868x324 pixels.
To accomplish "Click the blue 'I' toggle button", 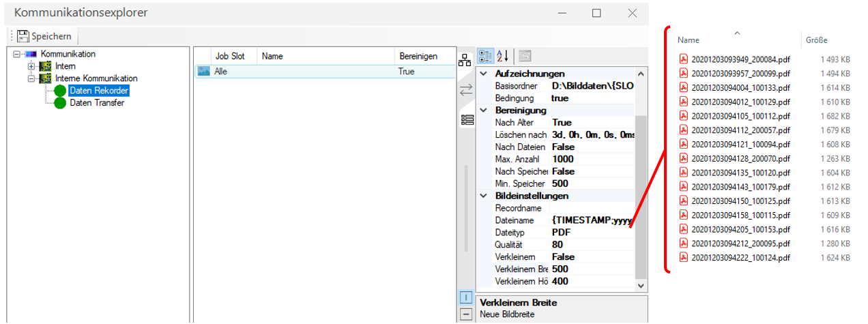I will (466, 298).
